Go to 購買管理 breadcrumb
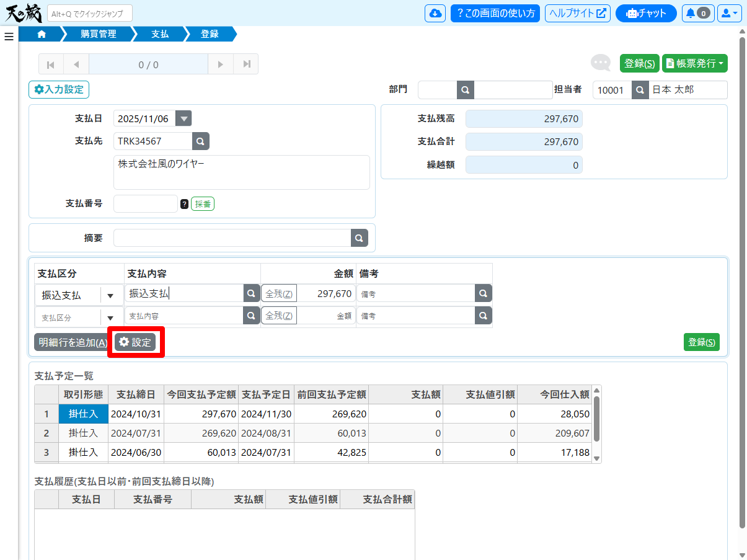This screenshot has height=560, width=747. click(x=99, y=34)
